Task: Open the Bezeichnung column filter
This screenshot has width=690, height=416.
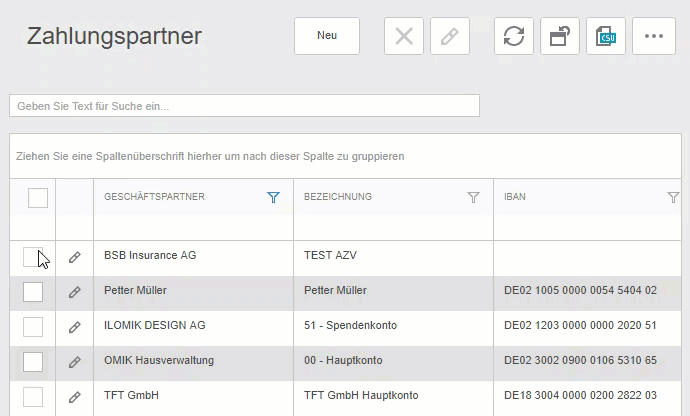Action: [473, 198]
